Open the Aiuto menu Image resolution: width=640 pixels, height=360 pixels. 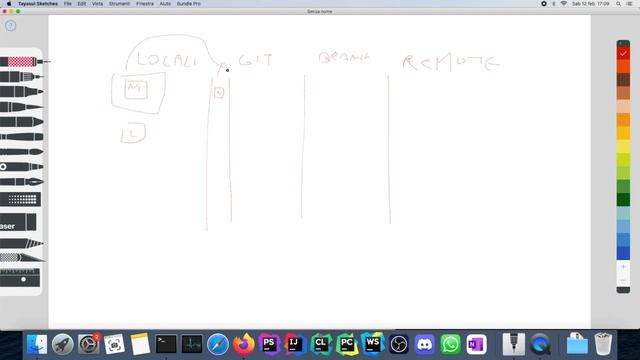point(165,4)
